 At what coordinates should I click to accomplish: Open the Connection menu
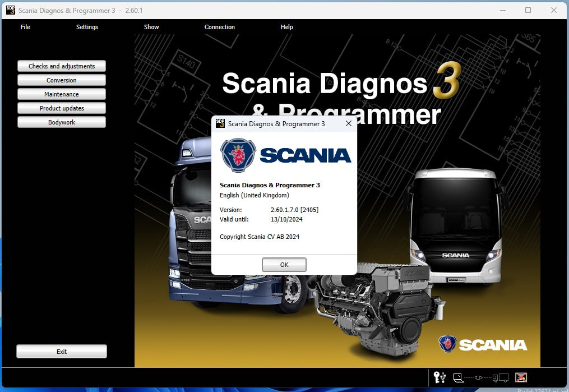(220, 27)
